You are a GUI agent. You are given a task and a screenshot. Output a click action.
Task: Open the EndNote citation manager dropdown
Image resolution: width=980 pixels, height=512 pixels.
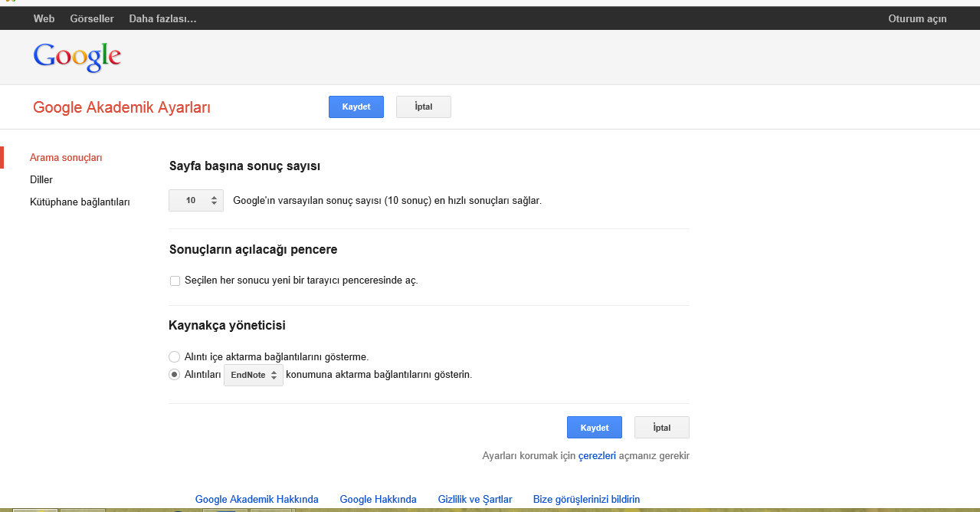[x=254, y=375]
